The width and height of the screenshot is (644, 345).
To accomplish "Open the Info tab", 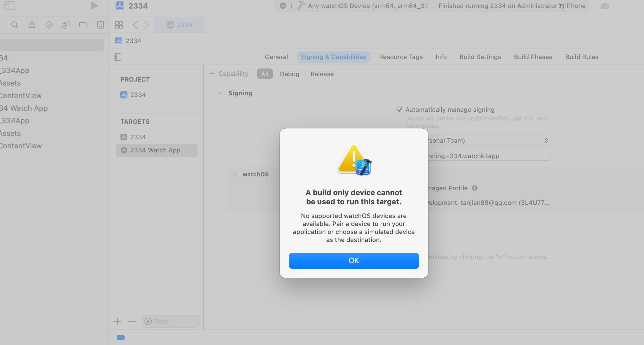I will tap(441, 57).
